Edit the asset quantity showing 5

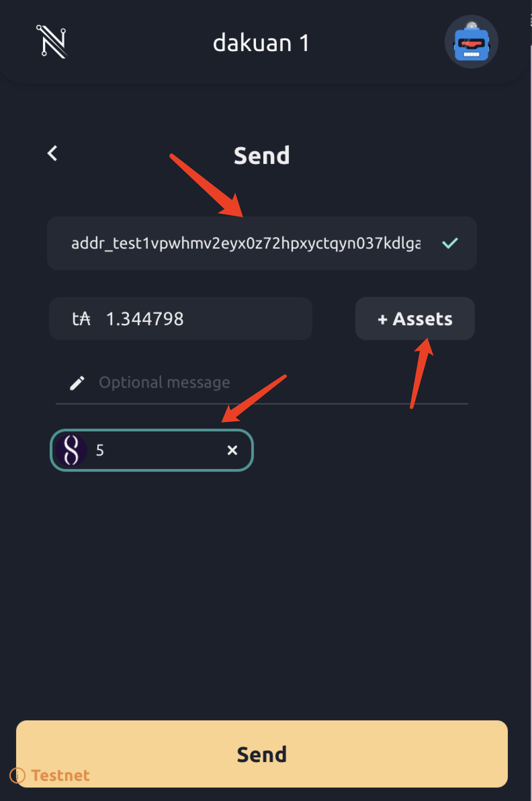tap(154, 450)
